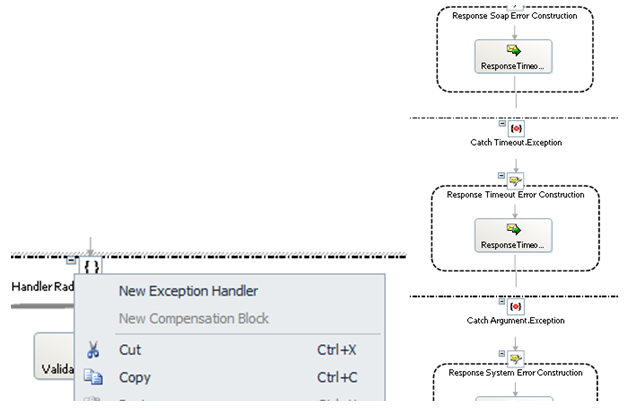Click the Catch Argument.Exception red icon
The height and width of the screenshot is (409, 629).
point(516,307)
